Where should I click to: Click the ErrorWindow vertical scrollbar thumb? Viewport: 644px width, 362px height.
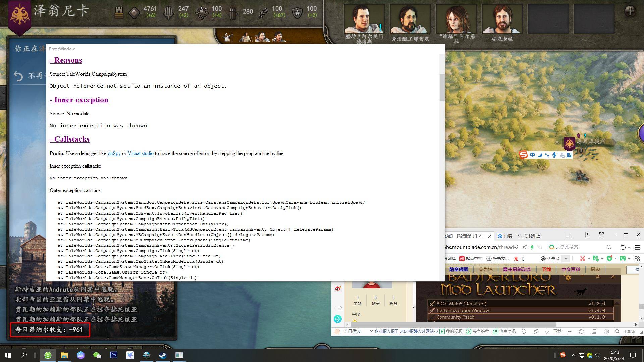(442, 87)
